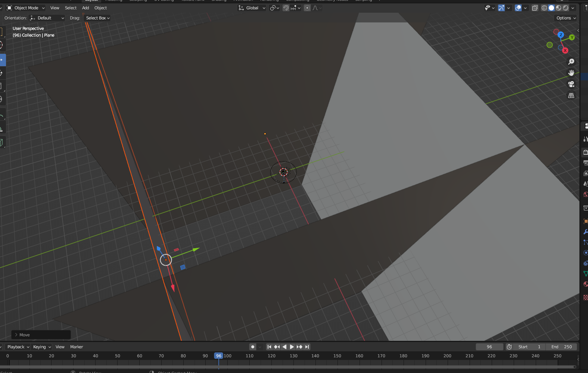Open the Drag Select Box dropdown
Screen dimensions: 588x373
[x=97, y=18]
